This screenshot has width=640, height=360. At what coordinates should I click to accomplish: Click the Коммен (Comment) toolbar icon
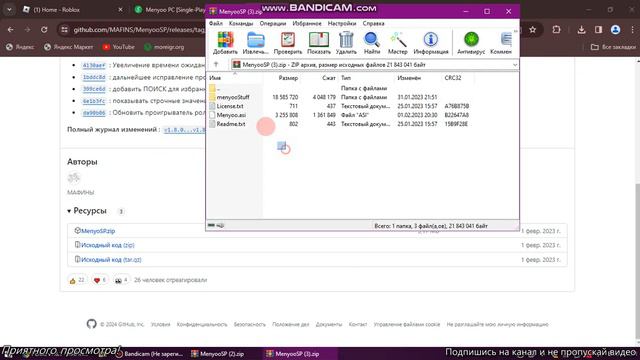pos(501,43)
